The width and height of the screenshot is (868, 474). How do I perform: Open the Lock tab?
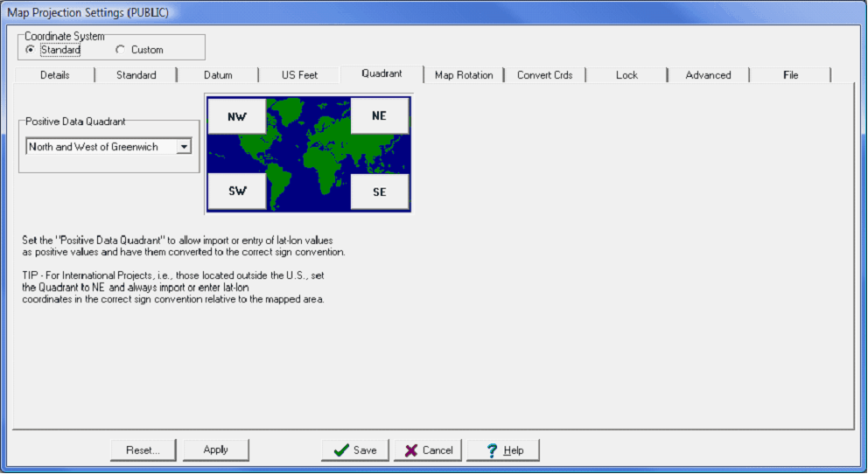click(626, 75)
